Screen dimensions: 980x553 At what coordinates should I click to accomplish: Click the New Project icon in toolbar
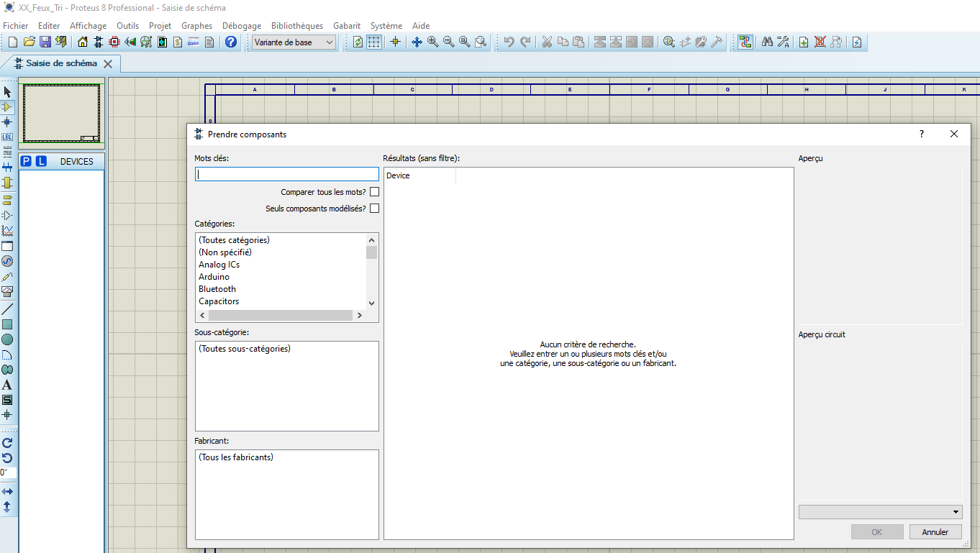(x=13, y=42)
